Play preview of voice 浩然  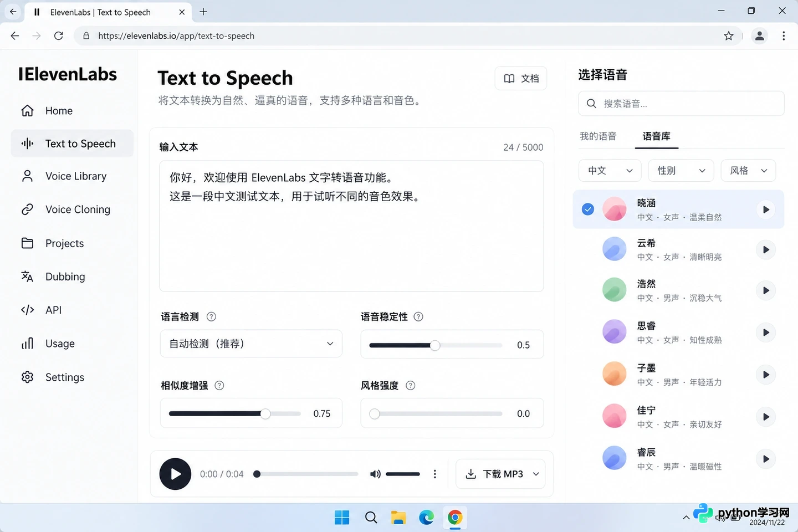[766, 290]
